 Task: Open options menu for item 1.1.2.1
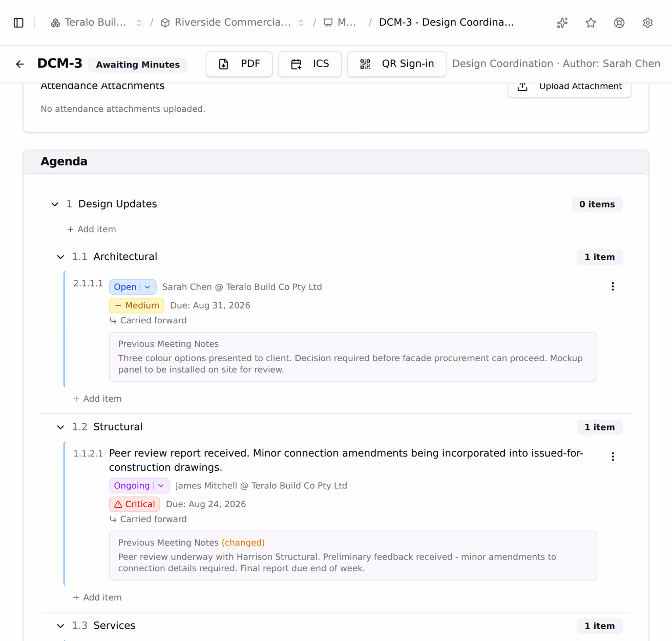(613, 457)
